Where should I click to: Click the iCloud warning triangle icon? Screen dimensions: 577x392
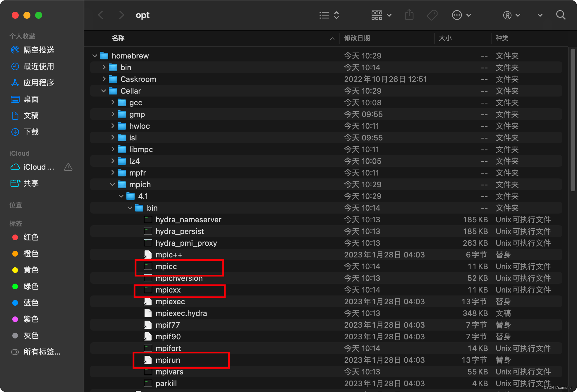(68, 167)
